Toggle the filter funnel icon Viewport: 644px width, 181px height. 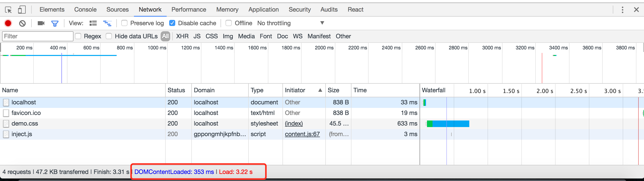tap(55, 23)
